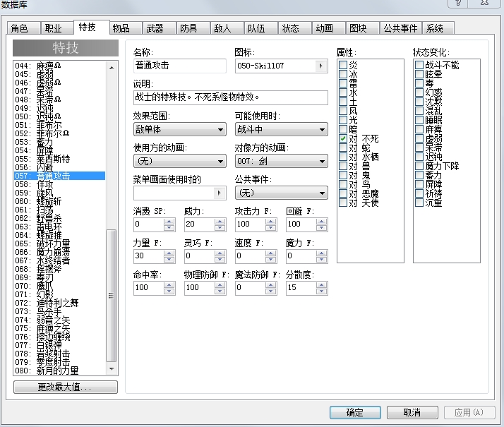Click the 确定 button

(355, 412)
